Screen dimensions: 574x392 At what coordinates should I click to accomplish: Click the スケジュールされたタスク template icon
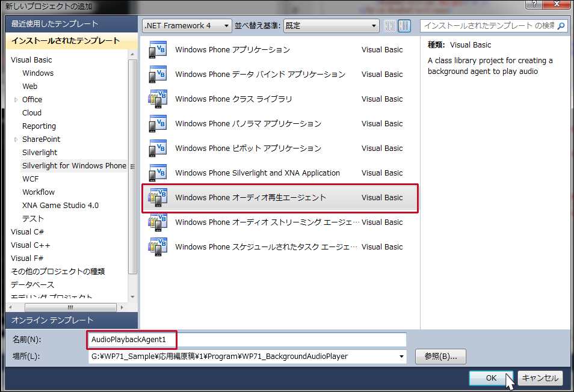click(x=158, y=247)
